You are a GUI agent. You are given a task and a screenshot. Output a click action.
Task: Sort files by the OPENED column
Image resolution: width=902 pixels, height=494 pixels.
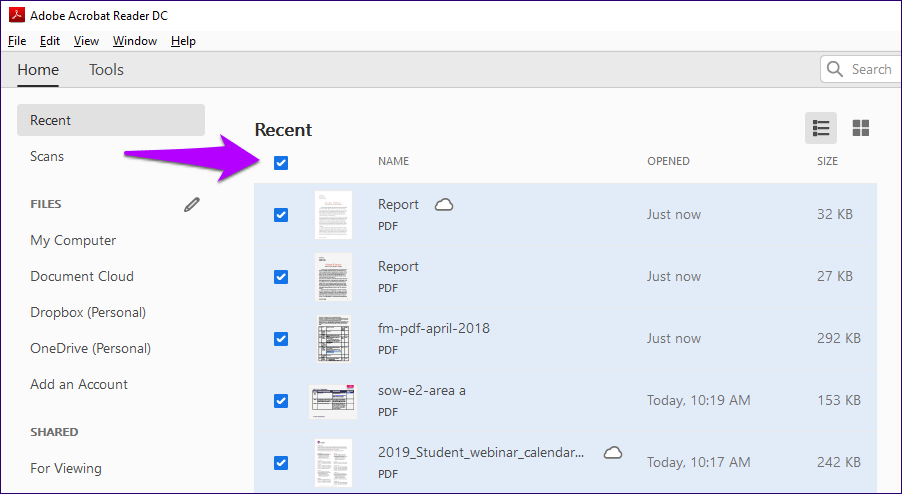(668, 162)
